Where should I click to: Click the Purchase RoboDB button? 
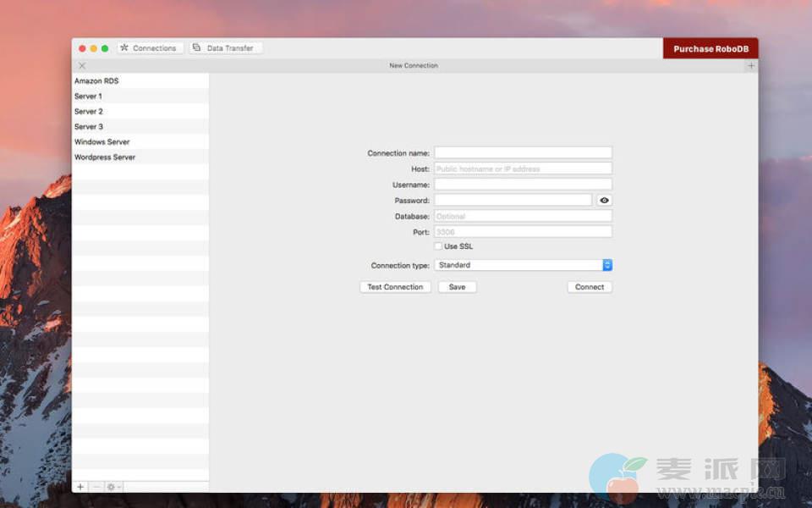coord(710,49)
